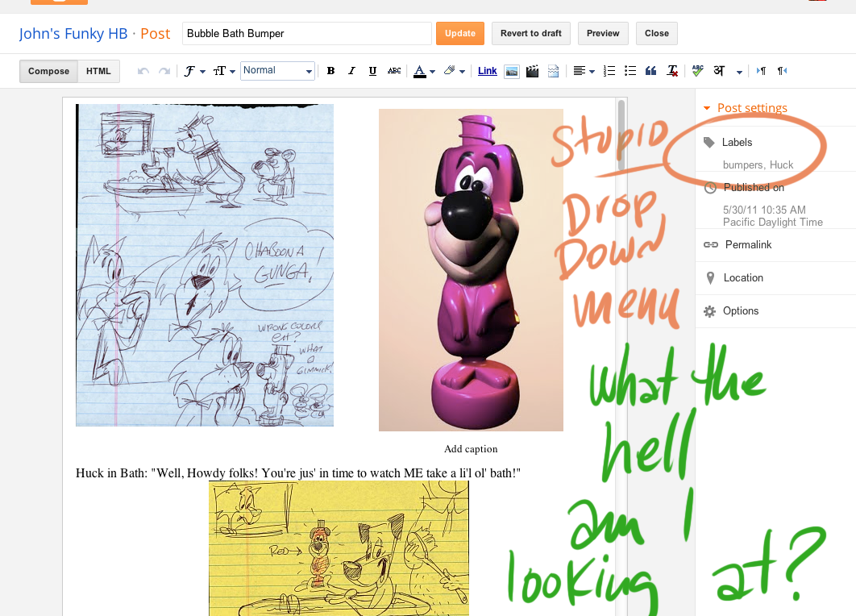Screen dimensions: 856x616
Task: Toggle underline formatting
Action: (x=372, y=70)
